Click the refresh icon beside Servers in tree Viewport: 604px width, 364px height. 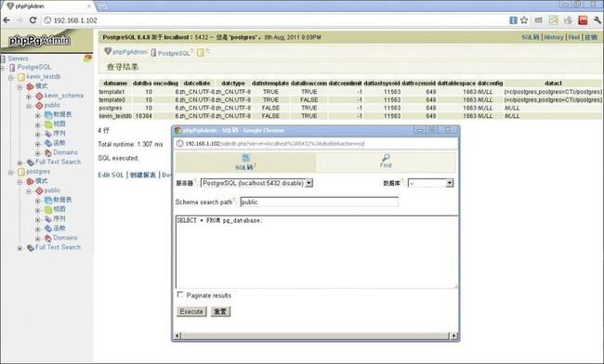(x=87, y=58)
